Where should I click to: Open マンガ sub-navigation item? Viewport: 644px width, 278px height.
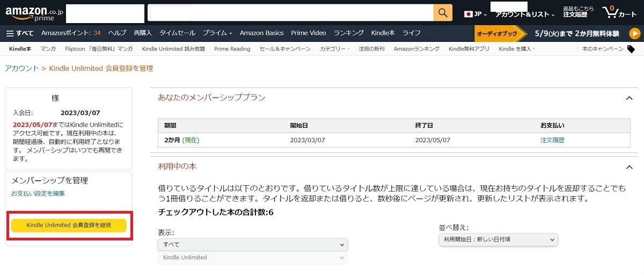[48, 49]
